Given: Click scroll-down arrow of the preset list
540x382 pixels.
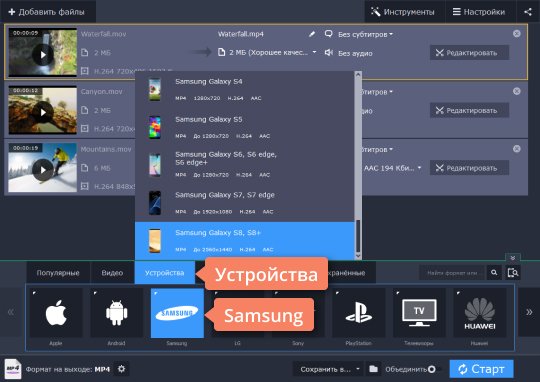Looking at the screenshot, I should [x=358, y=256].
